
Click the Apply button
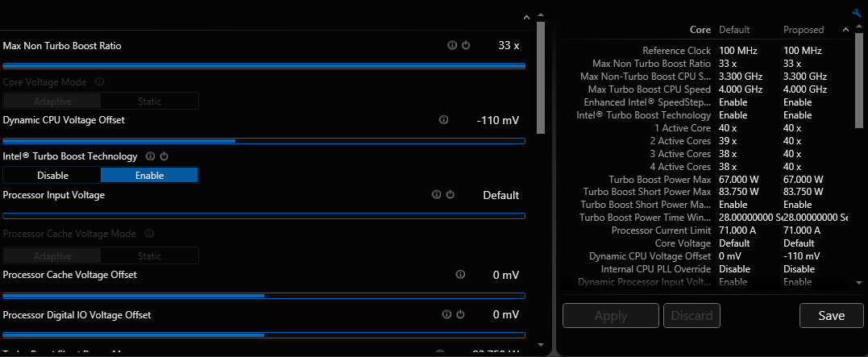coord(611,315)
